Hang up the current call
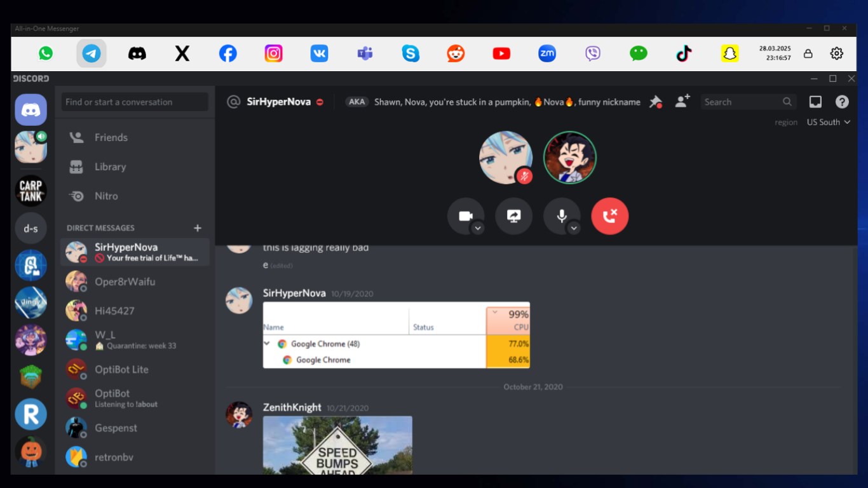Viewport: 868px width, 488px height. (609, 216)
